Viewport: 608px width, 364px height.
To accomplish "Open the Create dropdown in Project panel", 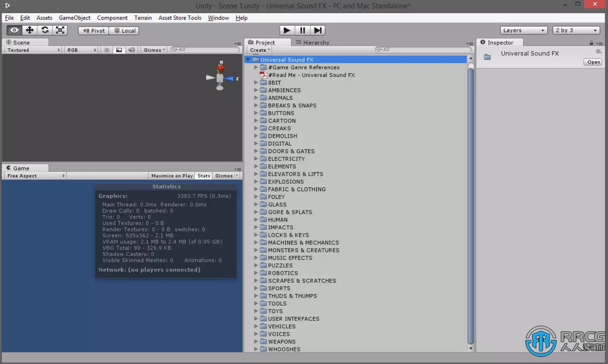I will coord(260,50).
